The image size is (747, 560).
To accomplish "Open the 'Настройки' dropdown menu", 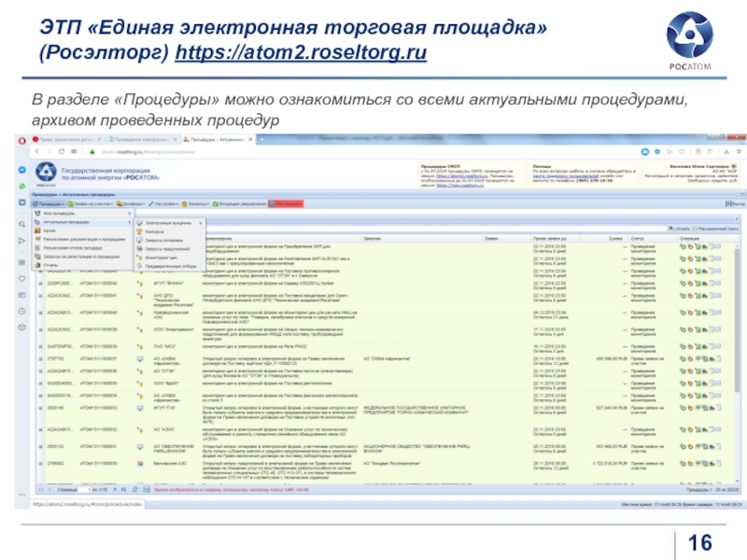I will [x=163, y=203].
